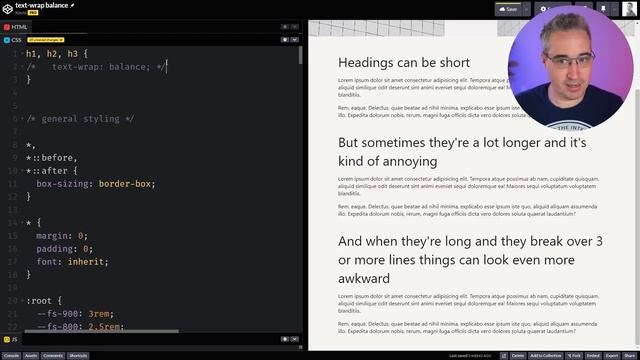
Task: Open the Shortcuts panel
Action: pyautogui.click(x=78, y=356)
